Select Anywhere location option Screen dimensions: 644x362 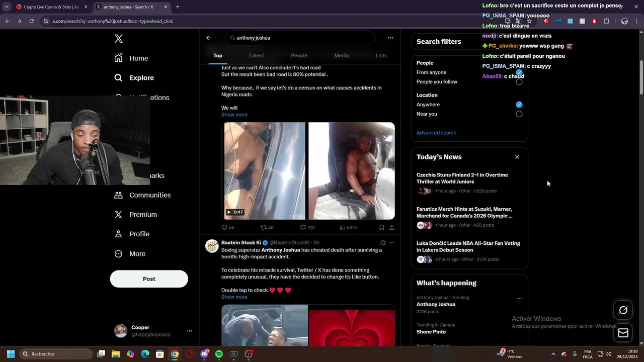click(x=519, y=105)
